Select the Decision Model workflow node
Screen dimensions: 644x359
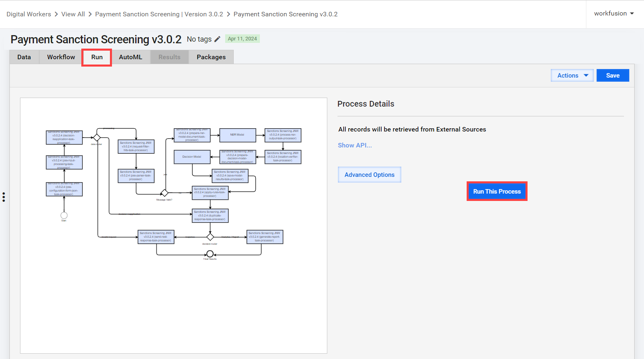click(x=192, y=157)
